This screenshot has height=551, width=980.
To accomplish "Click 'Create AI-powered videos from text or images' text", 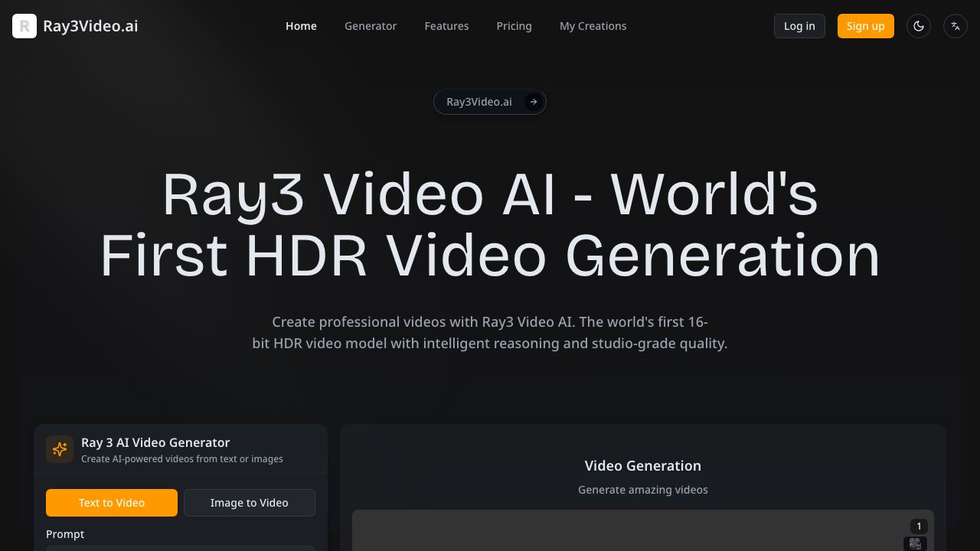I will point(182,459).
